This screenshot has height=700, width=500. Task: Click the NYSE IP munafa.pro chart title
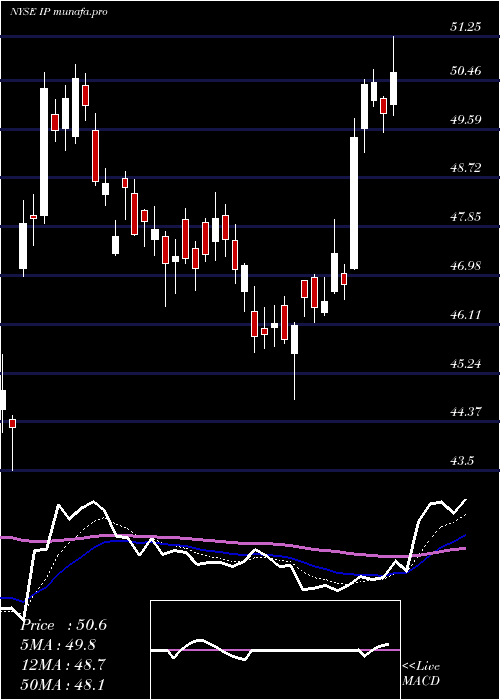click(x=58, y=12)
